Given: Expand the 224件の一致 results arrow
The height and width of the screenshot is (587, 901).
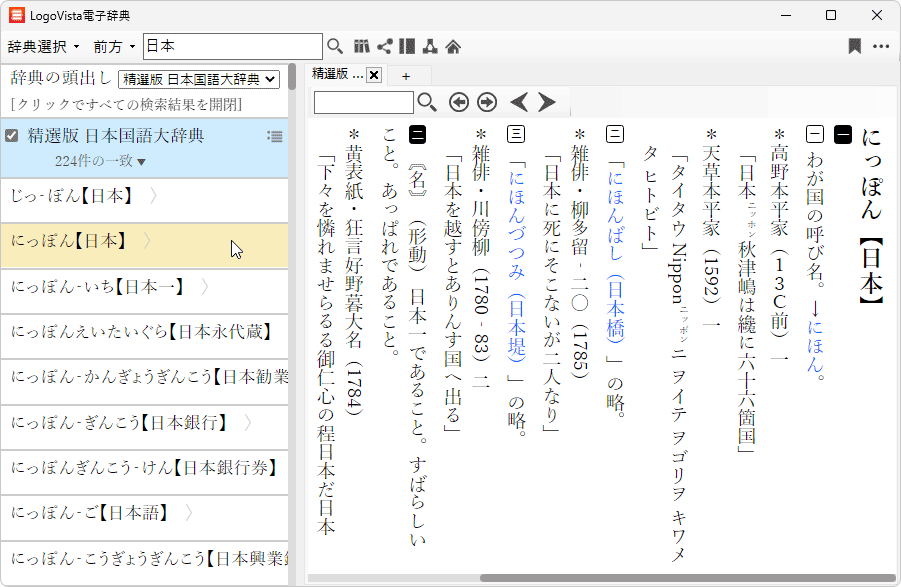Looking at the screenshot, I should point(141,162).
